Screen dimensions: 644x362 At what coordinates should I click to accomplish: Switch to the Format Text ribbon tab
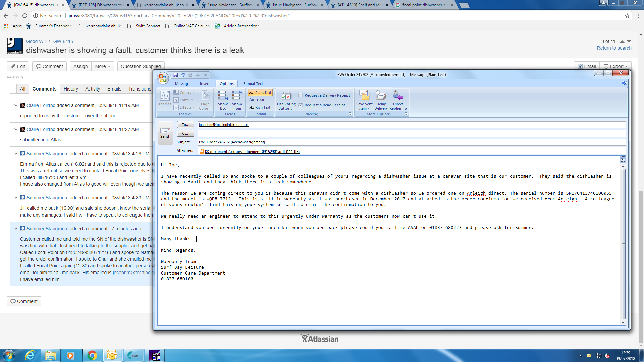coord(253,84)
